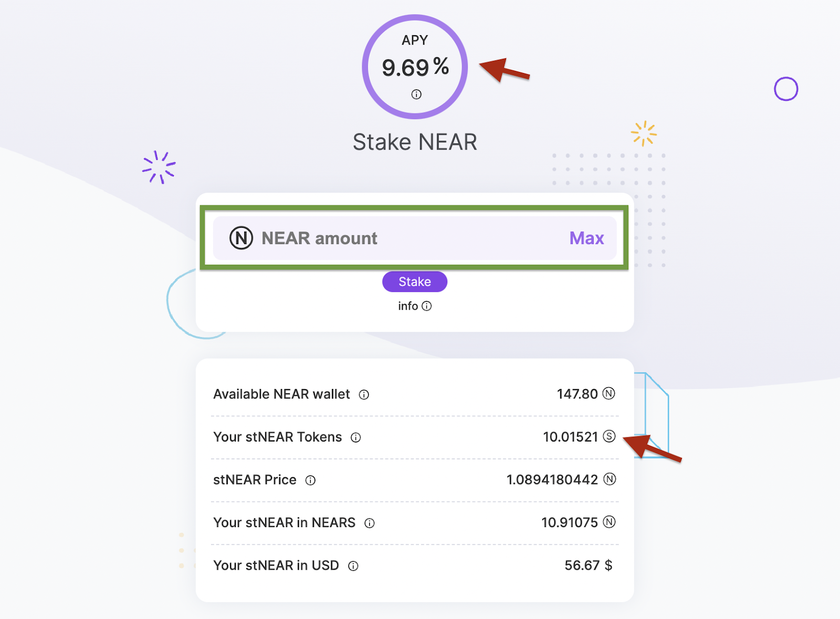Open info icon beside Your stNEAR in USD
The height and width of the screenshot is (619, 840).
pos(353,566)
